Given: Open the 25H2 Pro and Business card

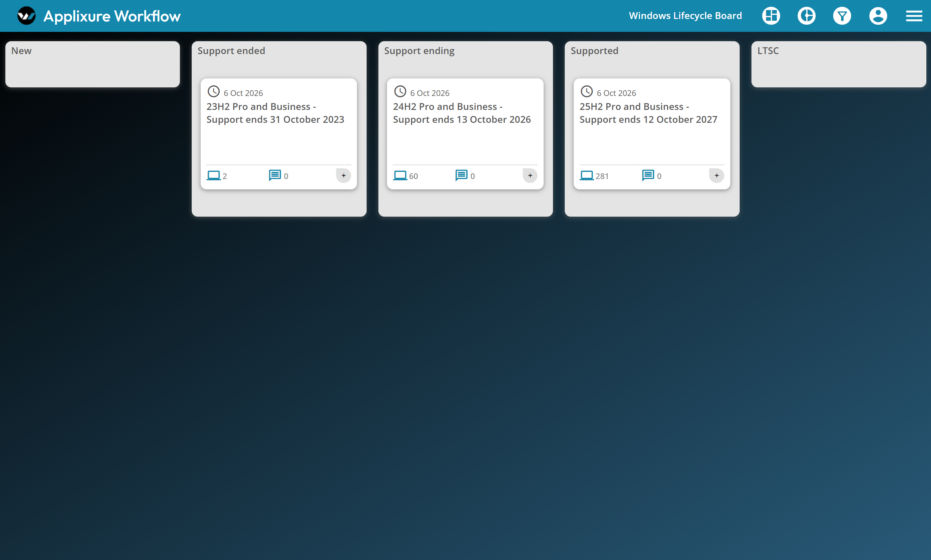Looking at the screenshot, I should [x=652, y=134].
